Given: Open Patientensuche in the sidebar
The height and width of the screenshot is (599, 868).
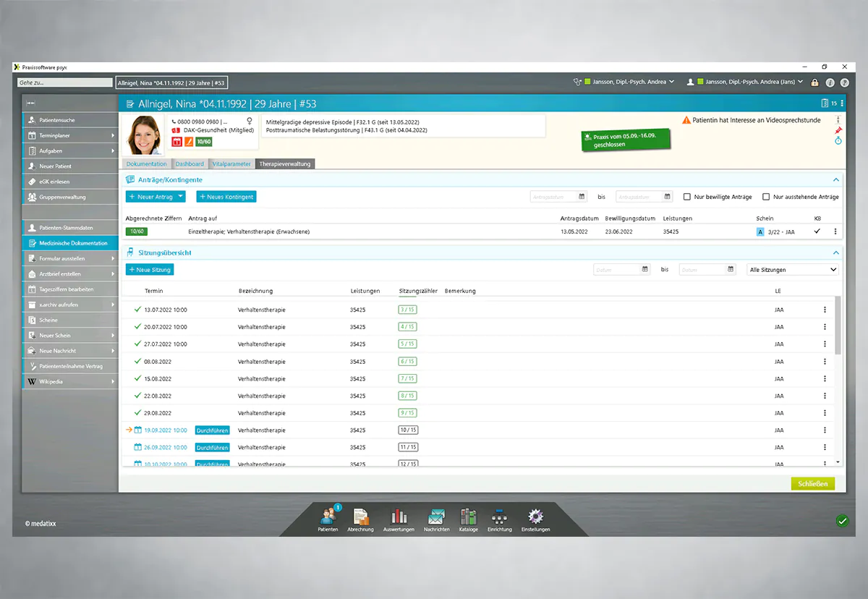Looking at the screenshot, I should click(69, 120).
